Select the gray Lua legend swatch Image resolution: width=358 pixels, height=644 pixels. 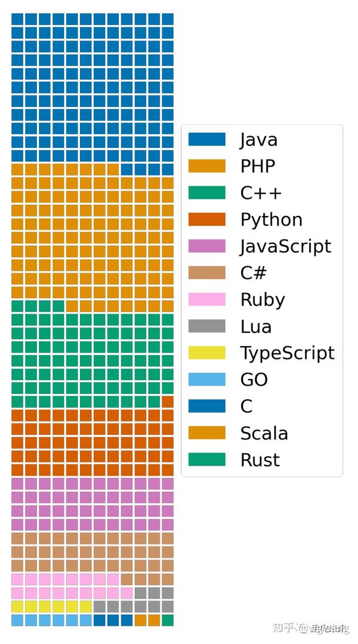click(x=206, y=326)
